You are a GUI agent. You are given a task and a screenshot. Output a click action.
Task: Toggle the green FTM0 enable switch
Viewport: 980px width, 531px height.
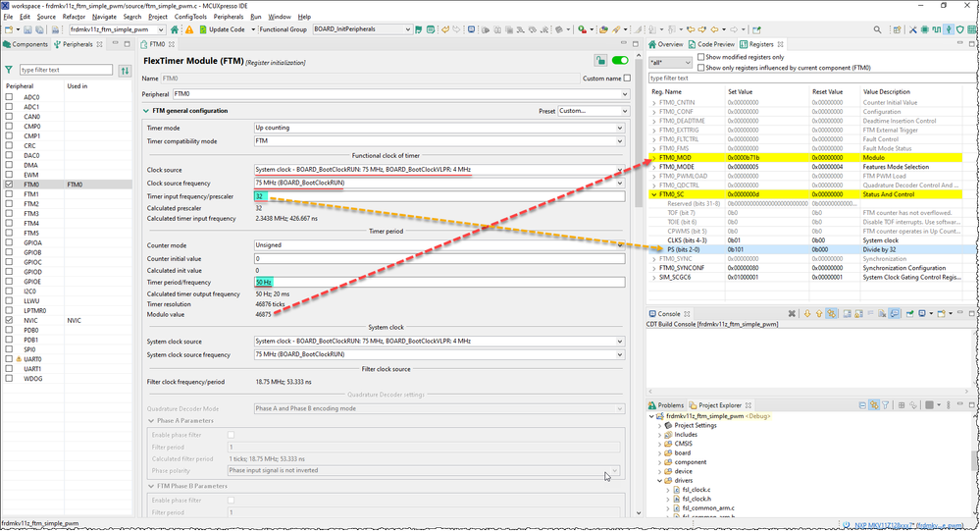point(620,60)
